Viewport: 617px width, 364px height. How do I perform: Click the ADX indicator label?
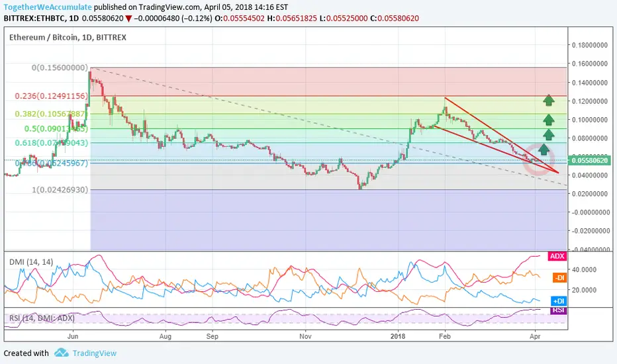tap(557, 256)
